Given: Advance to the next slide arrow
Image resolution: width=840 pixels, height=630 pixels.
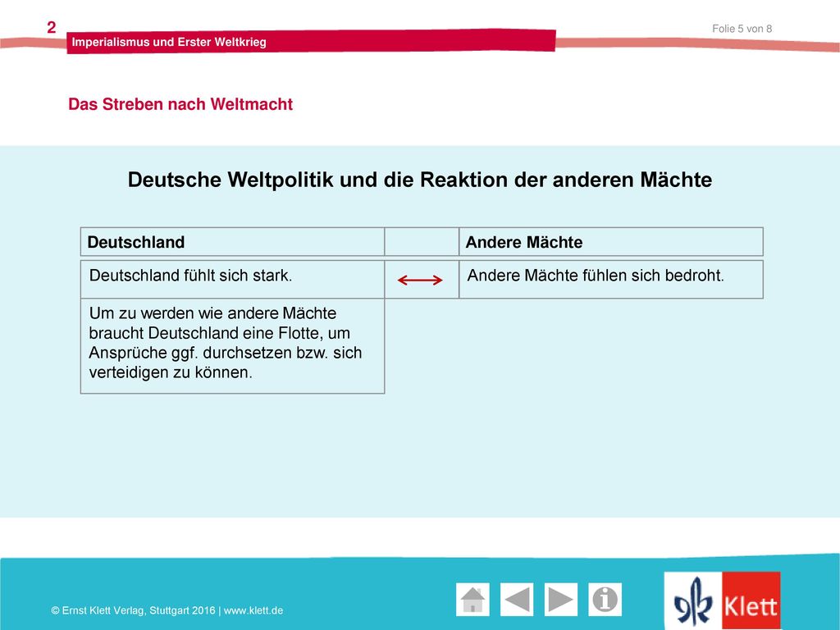Looking at the screenshot, I should tap(561, 600).
